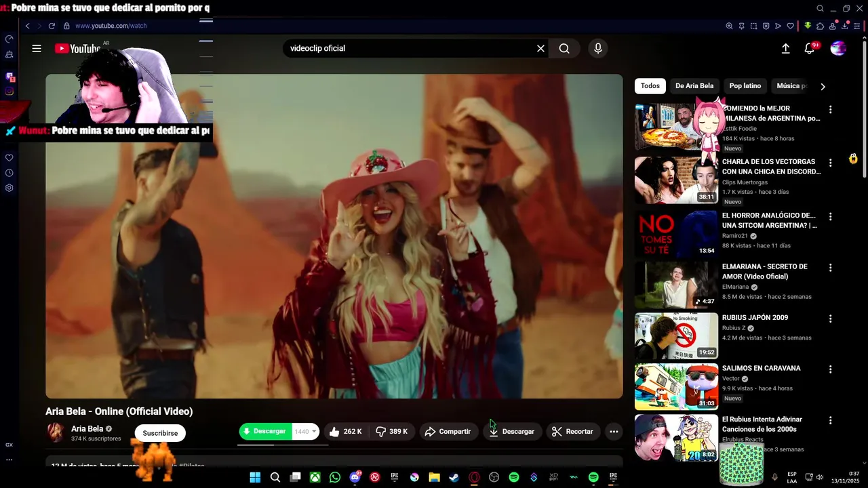Clear the search text with the X

click(540, 48)
